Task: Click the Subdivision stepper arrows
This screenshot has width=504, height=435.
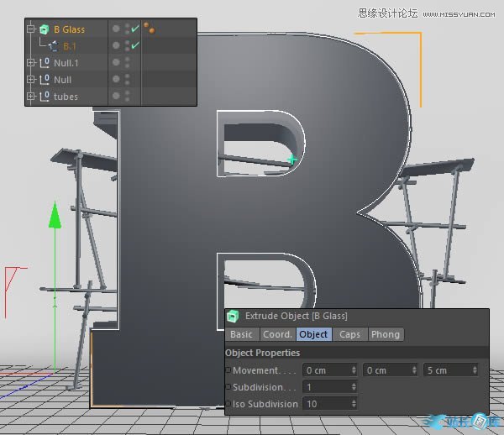Action: coord(354,387)
